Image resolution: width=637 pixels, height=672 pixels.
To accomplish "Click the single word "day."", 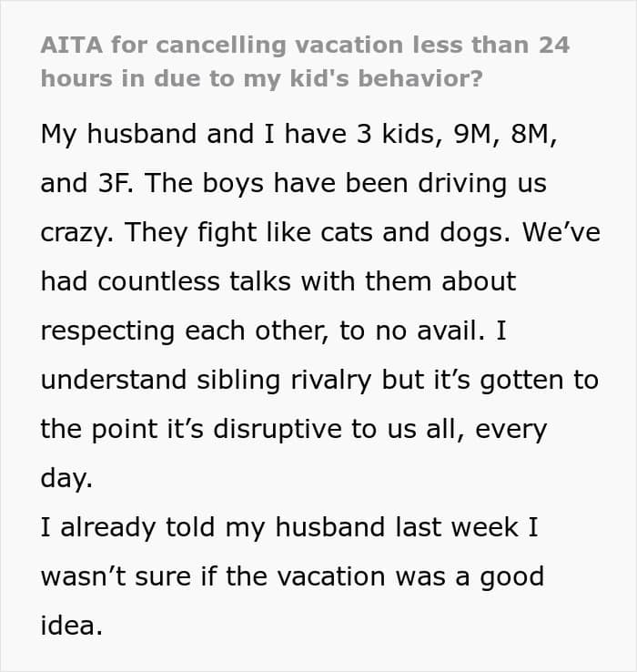I will coord(66,478).
